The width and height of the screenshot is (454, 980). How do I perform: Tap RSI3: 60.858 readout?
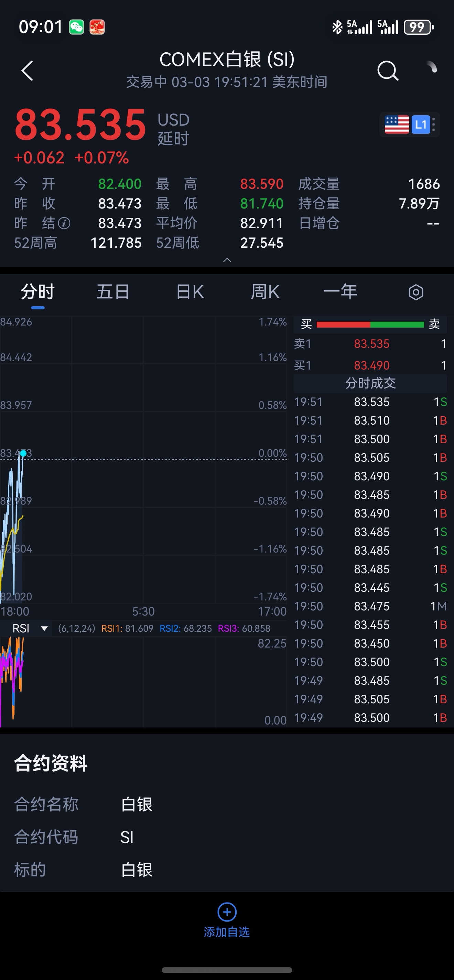tap(244, 628)
